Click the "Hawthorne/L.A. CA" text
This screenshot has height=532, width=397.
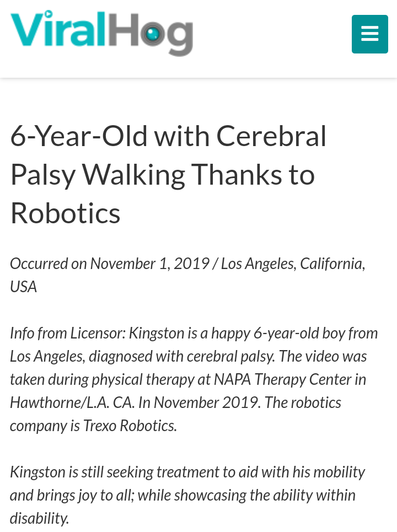click(x=72, y=403)
